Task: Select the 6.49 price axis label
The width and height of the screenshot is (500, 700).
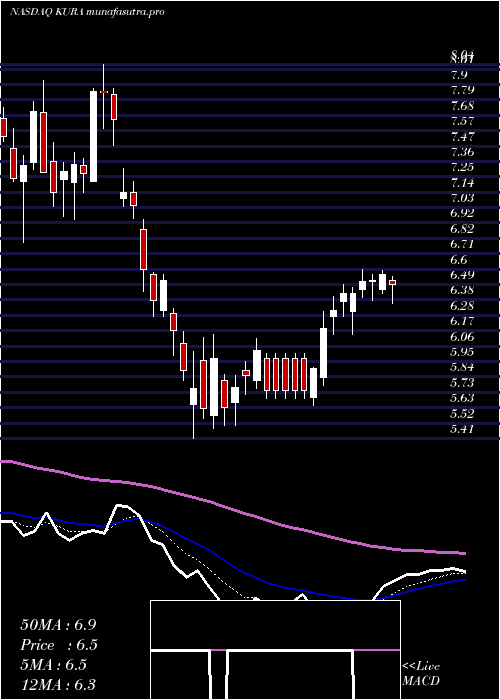Action: click(462, 275)
